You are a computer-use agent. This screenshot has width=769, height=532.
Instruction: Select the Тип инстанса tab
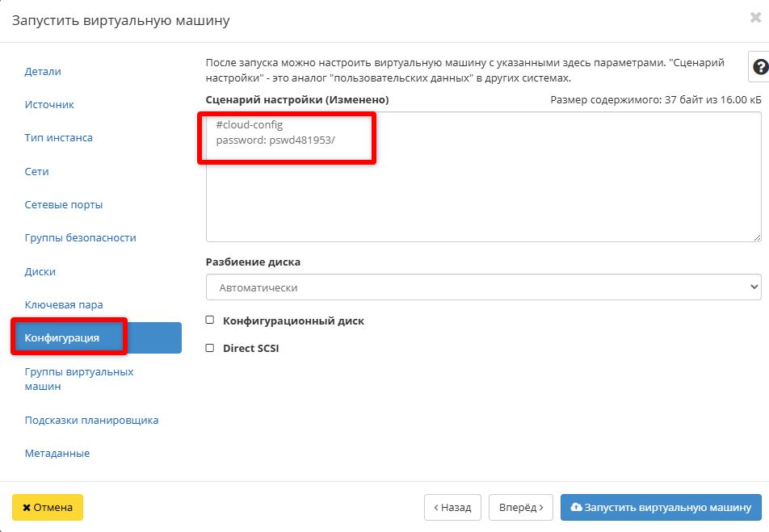click(58, 137)
